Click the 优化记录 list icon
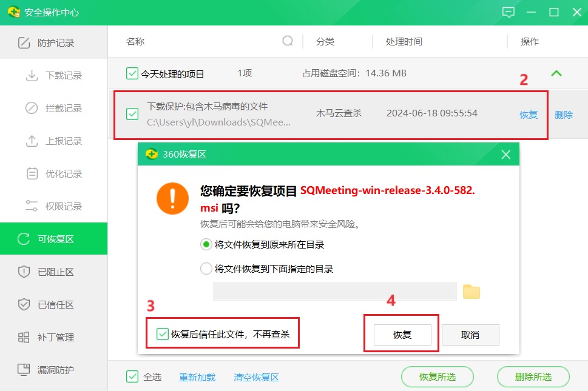This screenshot has width=588, height=391. click(x=32, y=174)
